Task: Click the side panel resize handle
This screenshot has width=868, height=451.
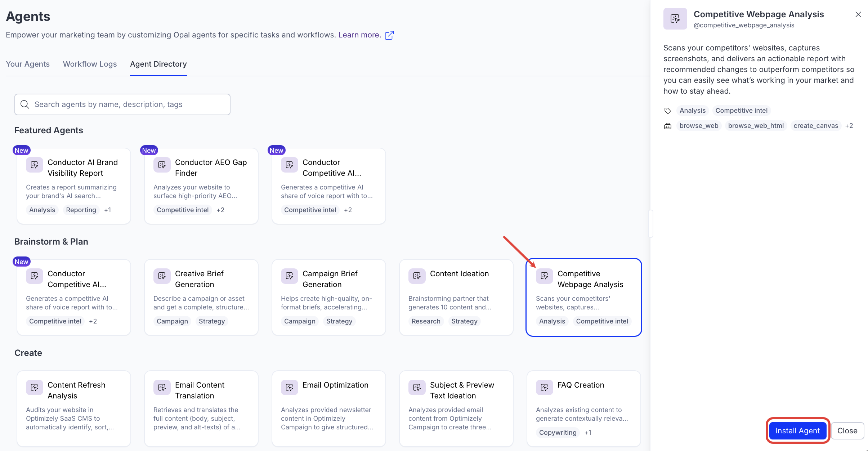Action: [x=650, y=224]
